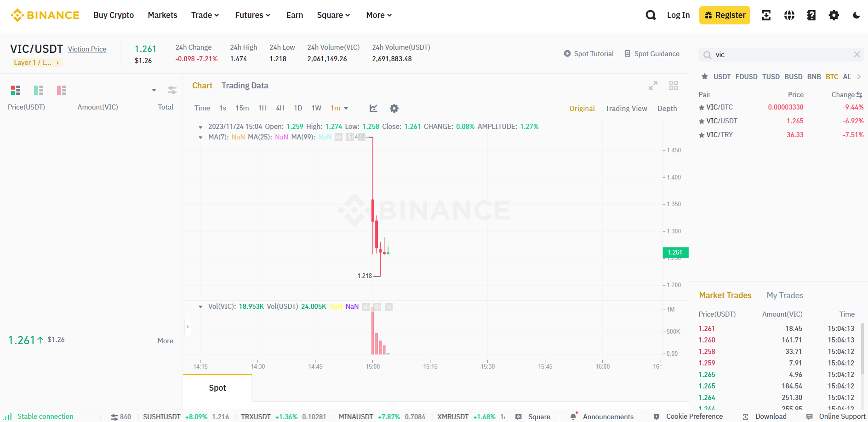Open Spot Guidance
Viewport: 868px width, 422px height.
tap(651, 54)
